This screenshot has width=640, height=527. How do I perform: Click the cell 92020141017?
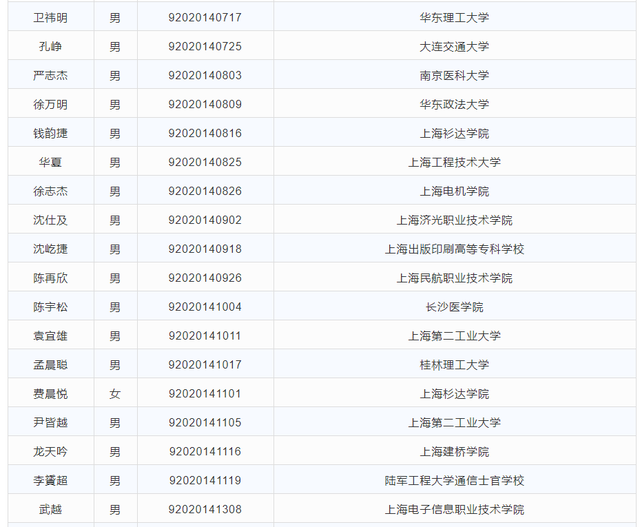[x=205, y=365]
